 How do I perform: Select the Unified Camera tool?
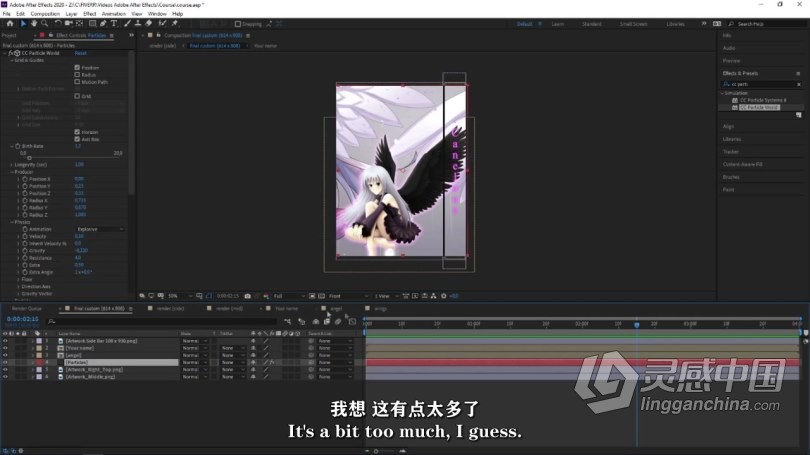pyautogui.click(x=68, y=24)
